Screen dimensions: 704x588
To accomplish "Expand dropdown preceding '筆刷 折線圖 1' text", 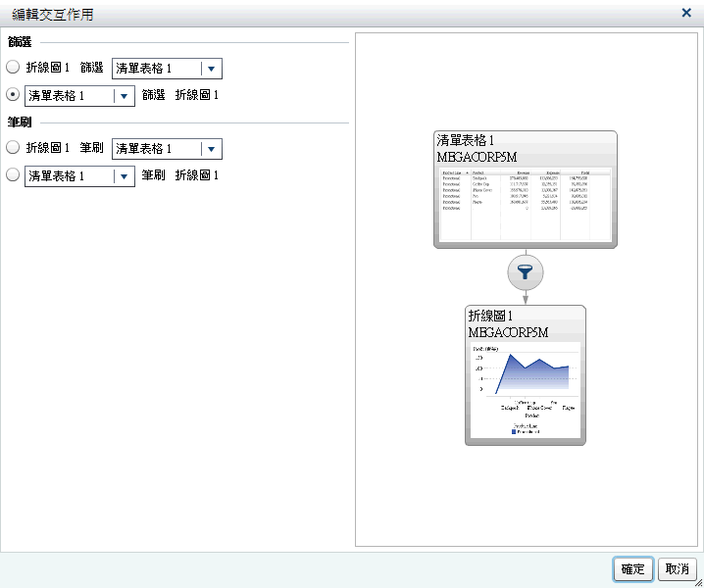I will 124,176.
